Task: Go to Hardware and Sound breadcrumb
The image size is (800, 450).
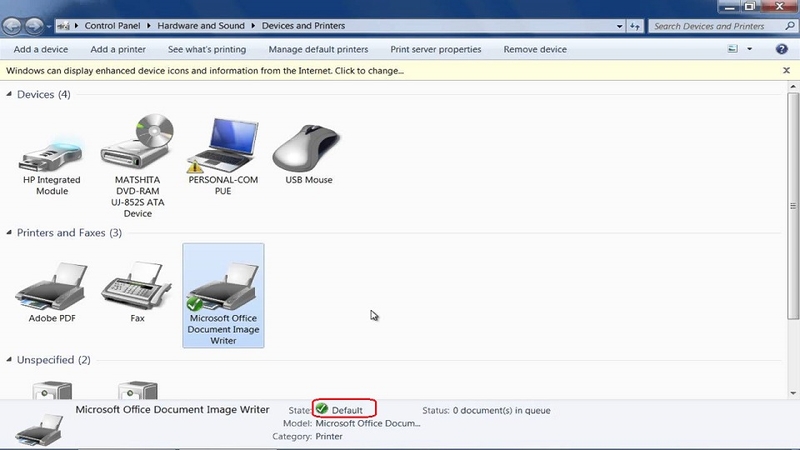Action: coord(201,26)
